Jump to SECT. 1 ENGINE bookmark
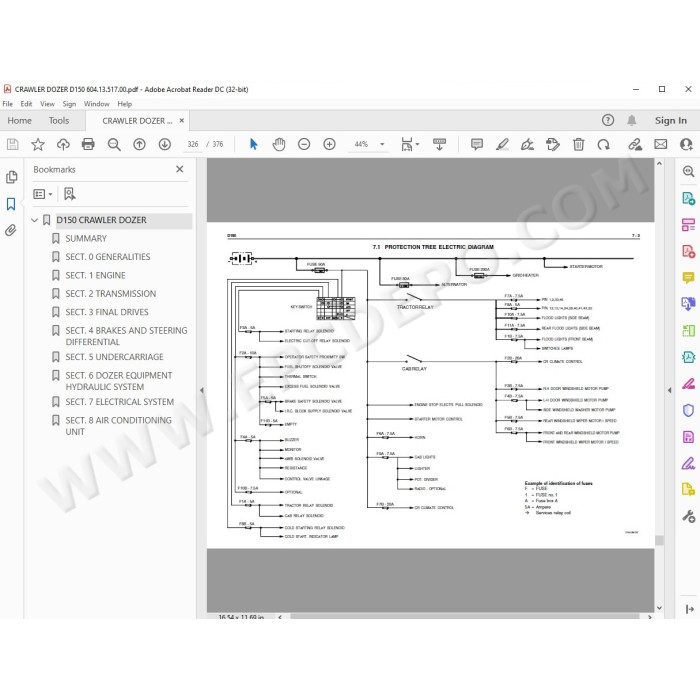Viewport: 700px width, 700px height. (95, 275)
